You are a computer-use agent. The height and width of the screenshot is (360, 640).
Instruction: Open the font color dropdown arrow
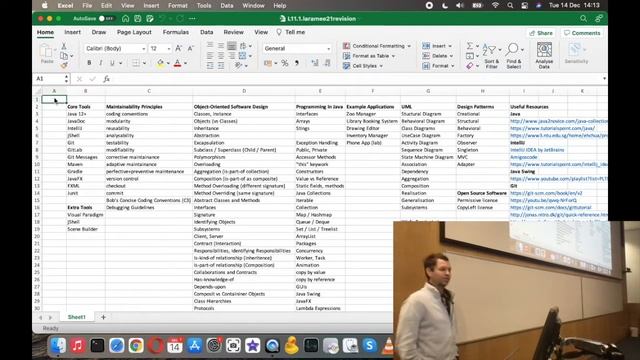click(x=186, y=63)
